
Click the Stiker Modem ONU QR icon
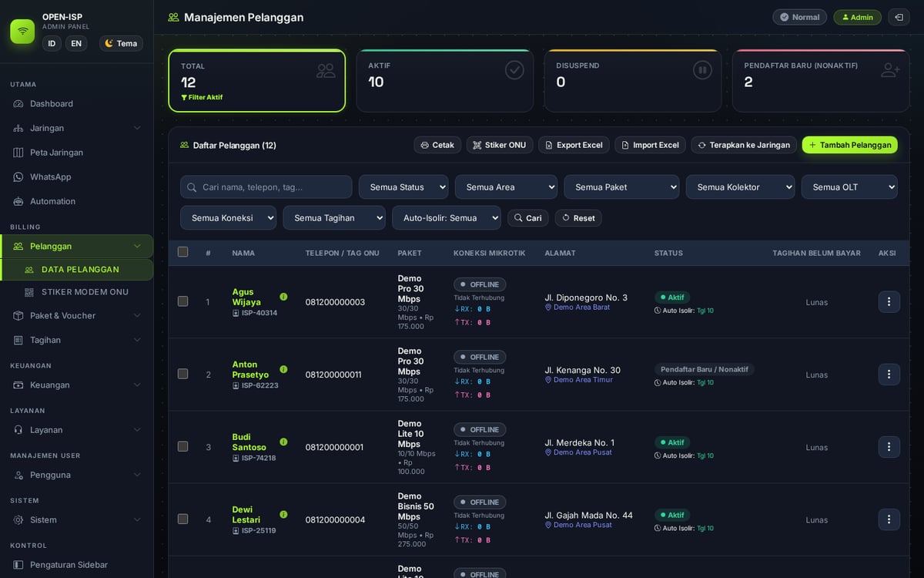pyautogui.click(x=29, y=292)
